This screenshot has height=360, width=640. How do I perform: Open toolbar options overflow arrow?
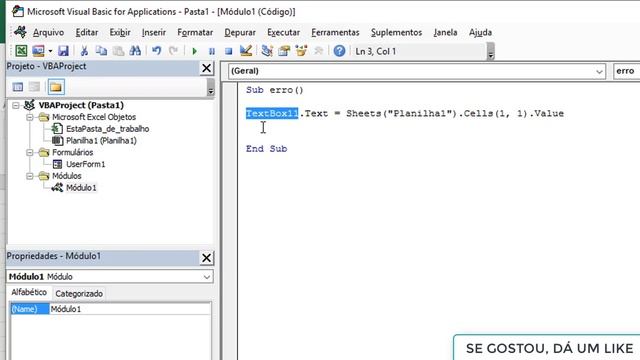point(491,51)
